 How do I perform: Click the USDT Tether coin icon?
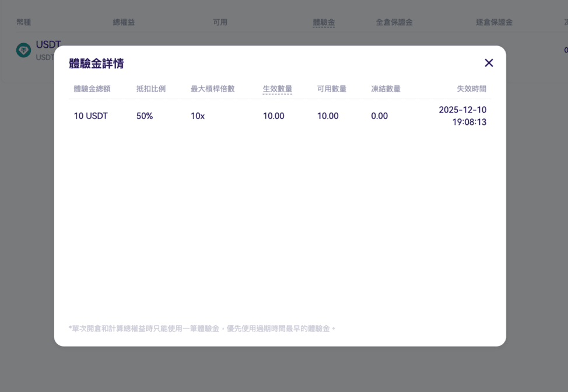[x=23, y=50]
